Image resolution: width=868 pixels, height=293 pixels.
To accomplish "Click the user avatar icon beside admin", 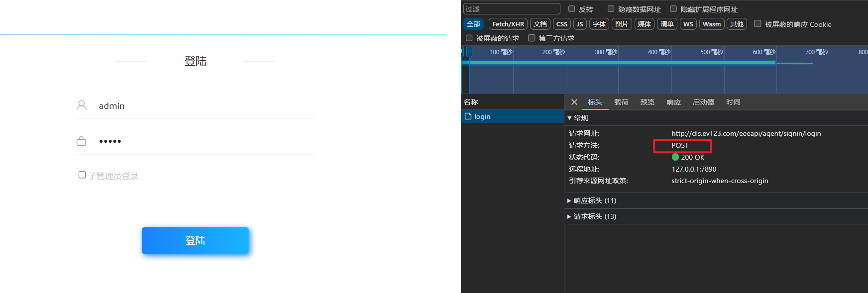I will tap(82, 105).
